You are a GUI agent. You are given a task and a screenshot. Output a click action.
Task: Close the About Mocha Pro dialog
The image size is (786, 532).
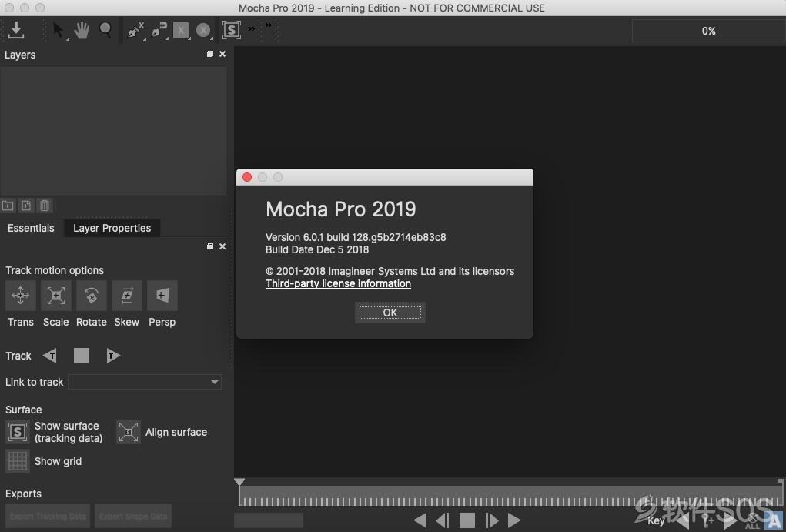coord(247,177)
